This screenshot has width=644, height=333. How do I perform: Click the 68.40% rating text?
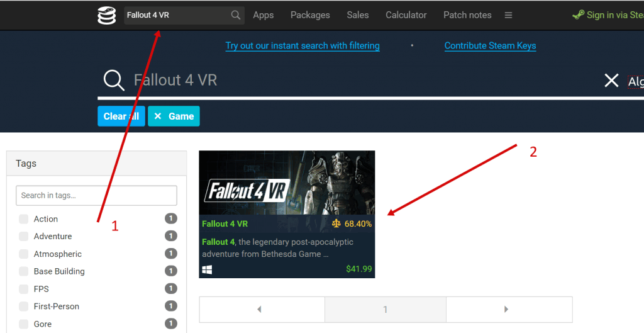click(358, 223)
